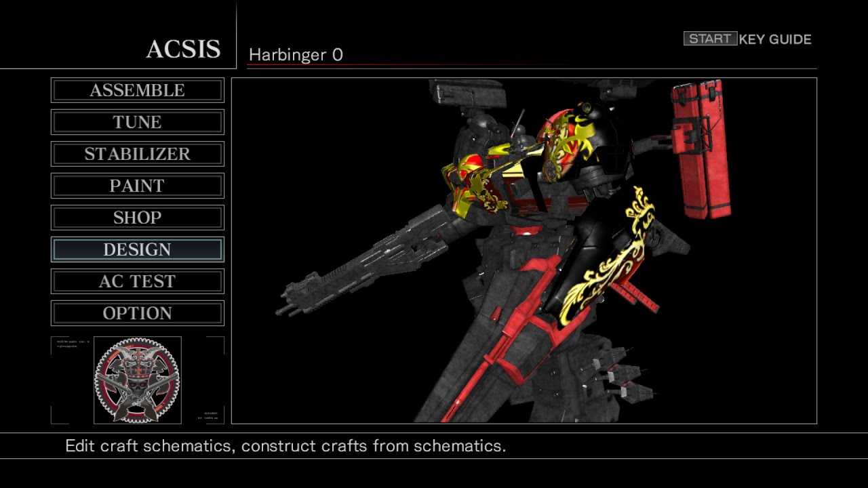Viewport: 868px width, 488px height.
Task: Select the TUNE menu entry
Action: pyautogui.click(x=137, y=122)
